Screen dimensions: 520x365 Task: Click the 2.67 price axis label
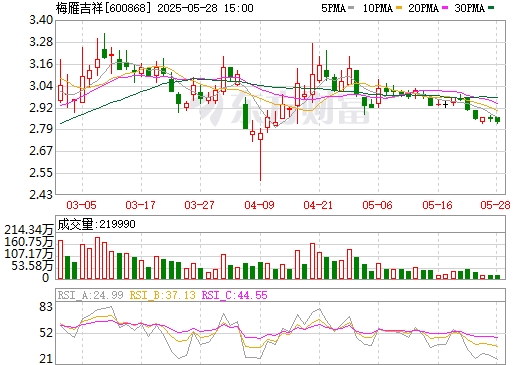pos(41,151)
